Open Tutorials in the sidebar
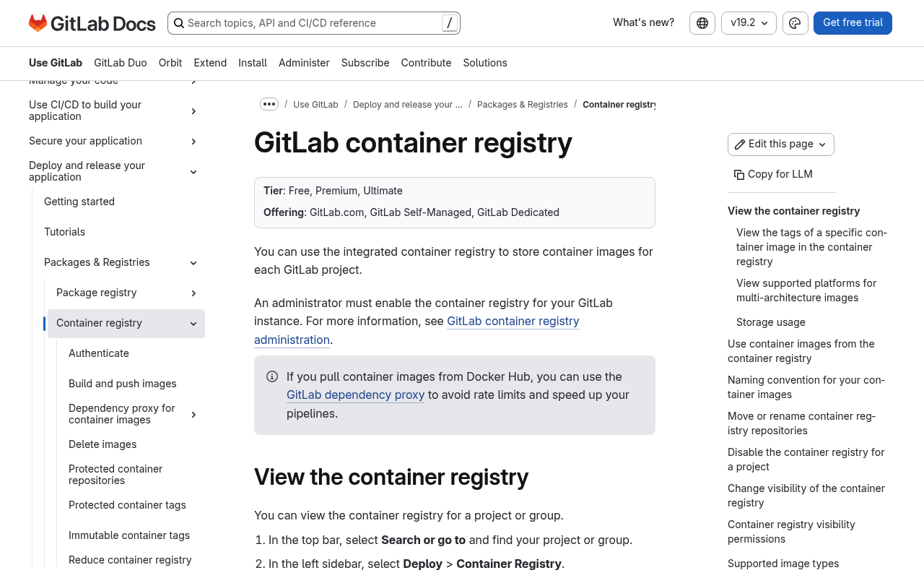Image resolution: width=924 pixels, height=578 pixels. pyautogui.click(x=64, y=232)
